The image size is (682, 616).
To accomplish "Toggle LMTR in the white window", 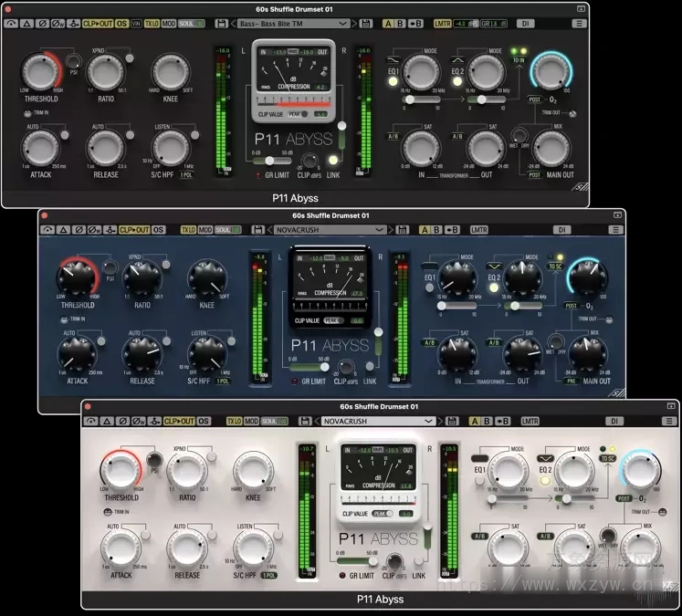I will click(x=530, y=421).
